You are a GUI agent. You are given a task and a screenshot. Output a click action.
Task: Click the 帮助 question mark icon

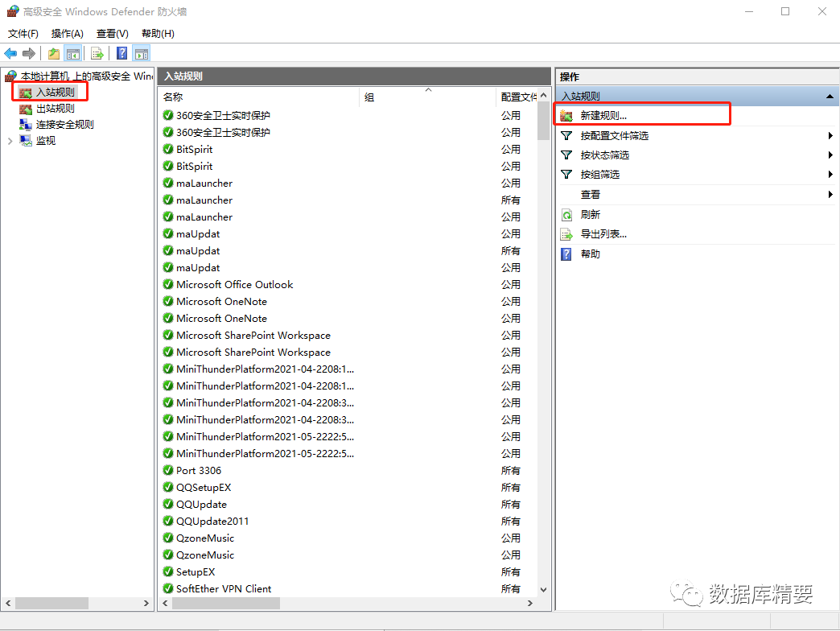click(x=566, y=254)
